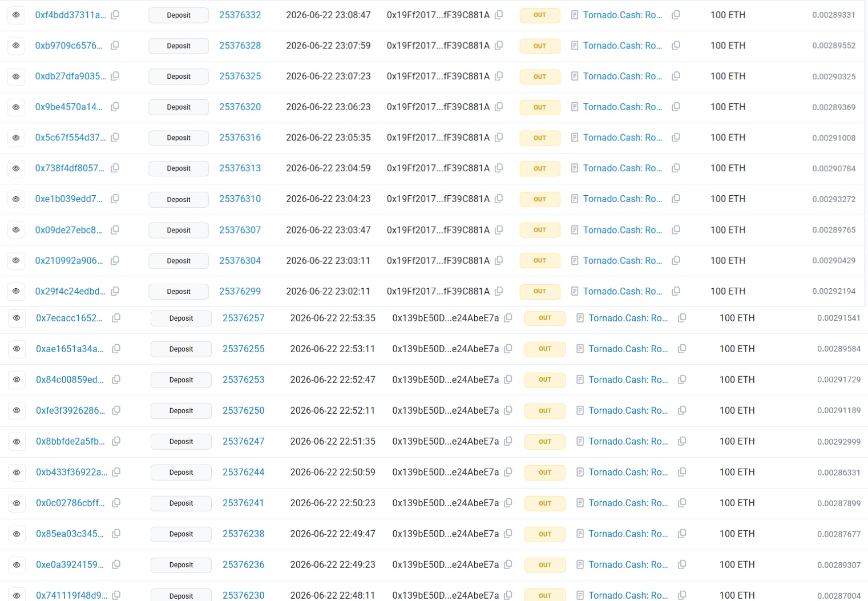Click Deposit method for transaction 0xb9709c6576...

(179, 46)
